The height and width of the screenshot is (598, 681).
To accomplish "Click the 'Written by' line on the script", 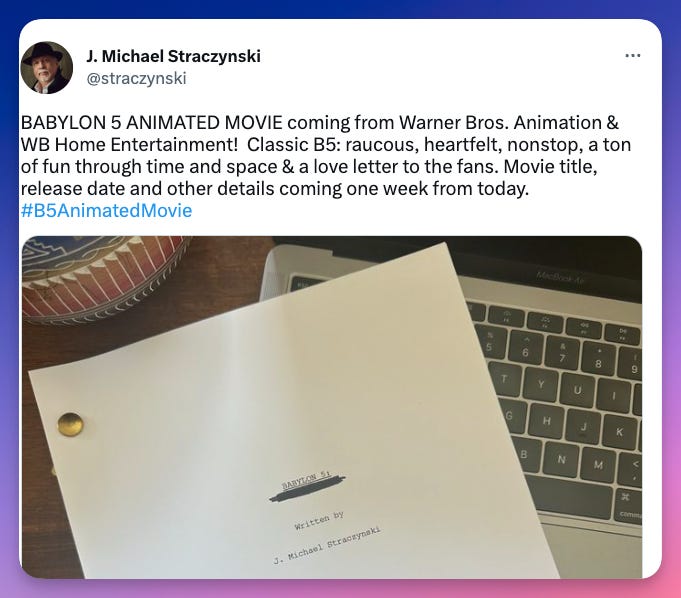I will pyautogui.click(x=319, y=520).
